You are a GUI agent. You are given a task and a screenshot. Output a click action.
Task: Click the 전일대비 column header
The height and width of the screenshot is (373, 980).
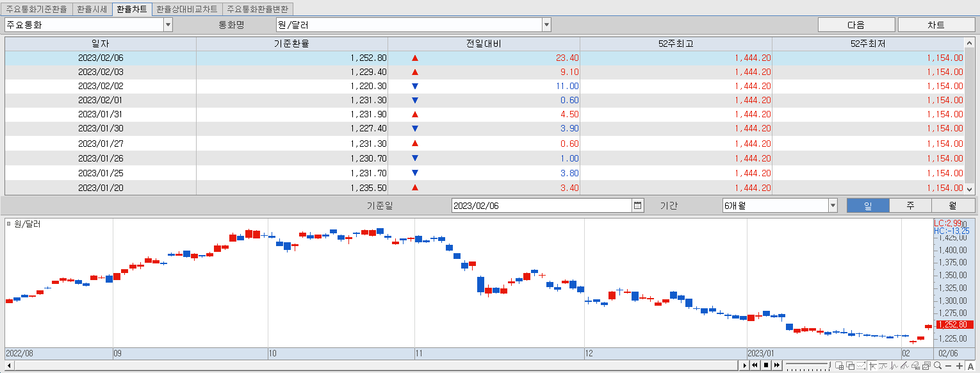(484, 44)
